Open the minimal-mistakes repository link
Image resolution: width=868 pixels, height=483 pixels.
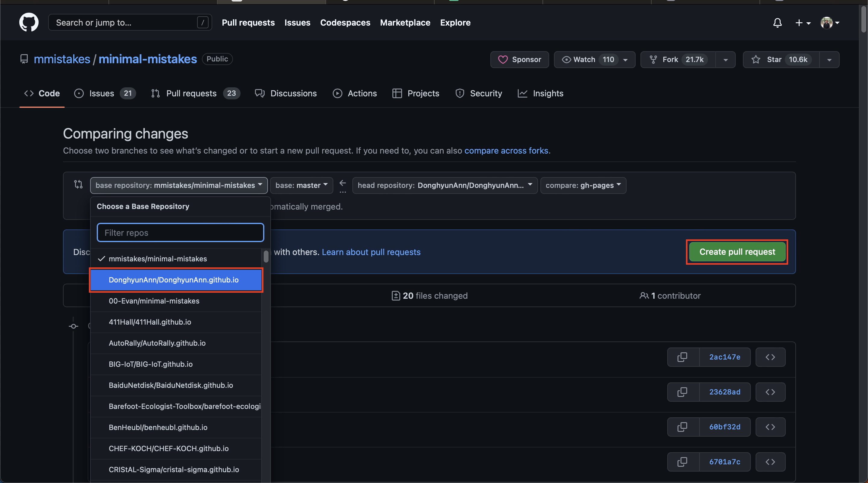[148, 59]
